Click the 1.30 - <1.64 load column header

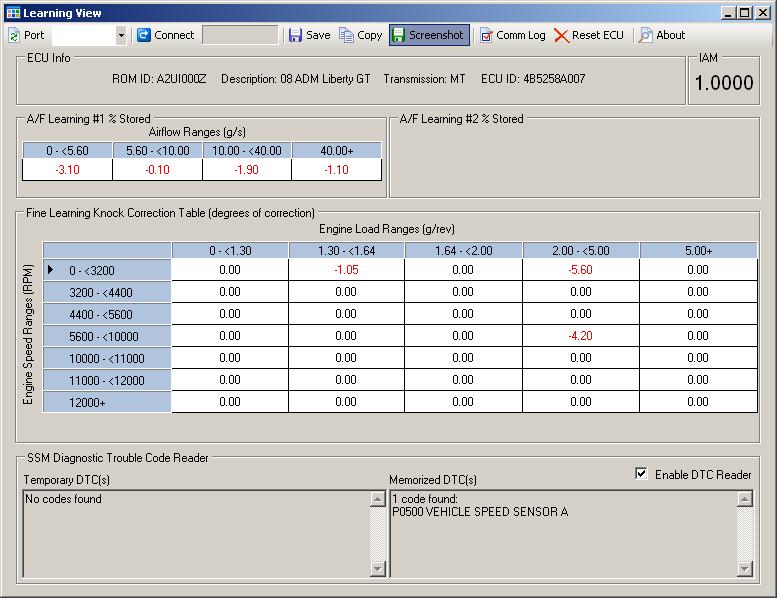(x=346, y=251)
